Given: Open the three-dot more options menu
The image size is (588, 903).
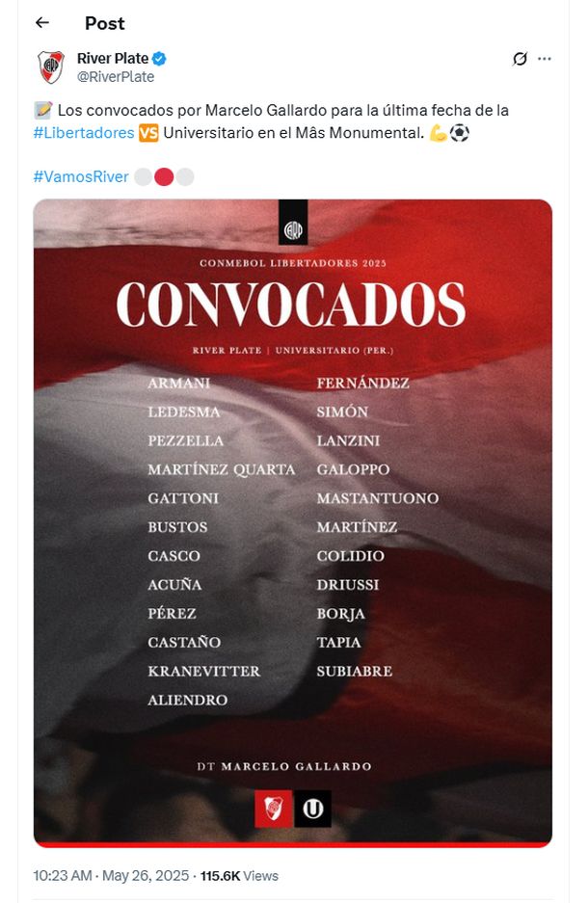Looking at the screenshot, I should click(545, 59).
